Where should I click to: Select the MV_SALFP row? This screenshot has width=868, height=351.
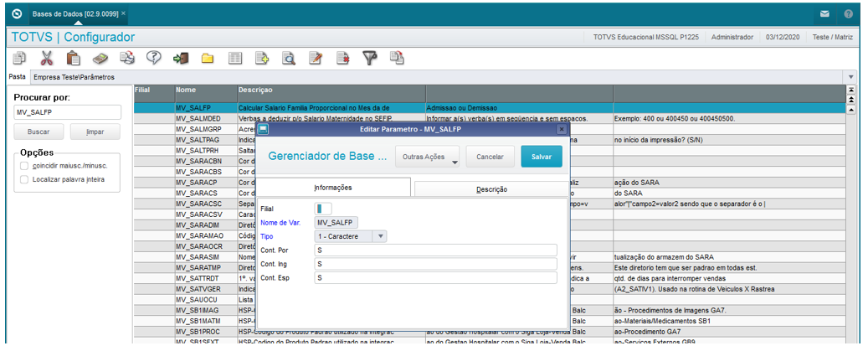pyautogui.click(x=490, y=108)
